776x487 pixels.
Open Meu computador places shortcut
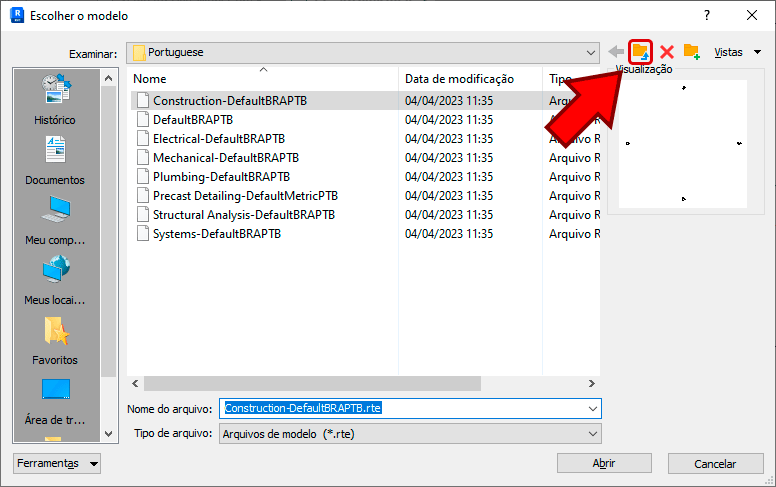tap(55, 220)
